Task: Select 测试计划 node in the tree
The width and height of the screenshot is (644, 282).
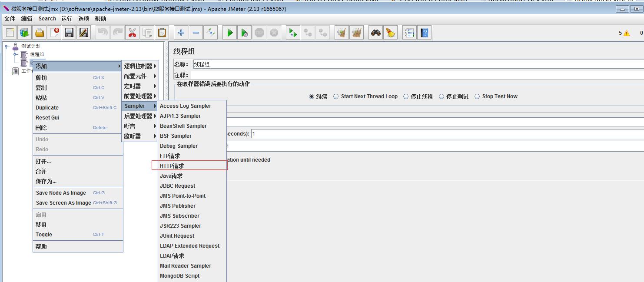Action: point(31,46)
